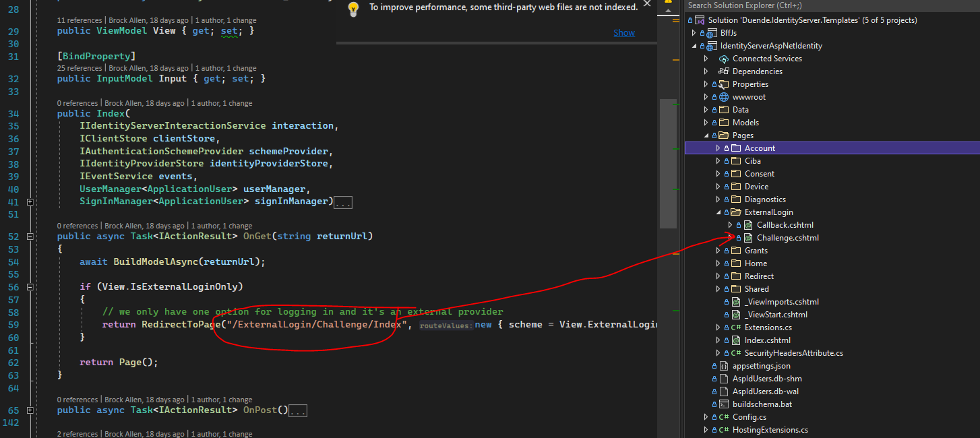
Task: Click the Dependencies icon
Action: tap(724, 71)
